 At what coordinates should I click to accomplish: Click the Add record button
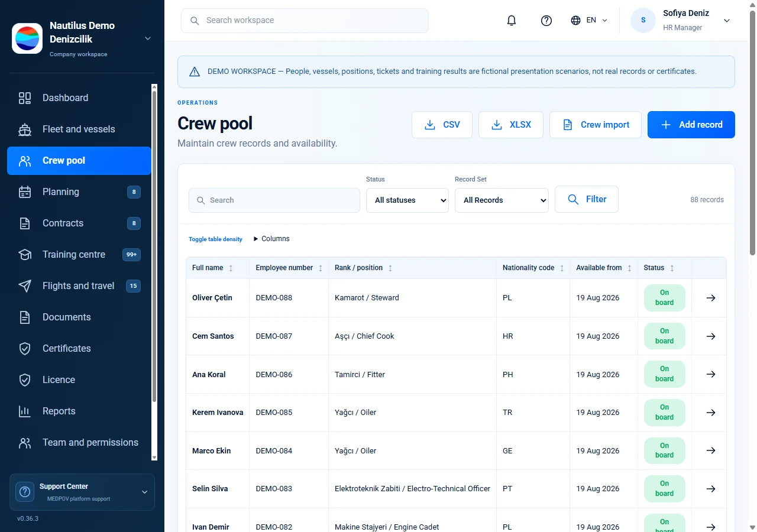691,125
